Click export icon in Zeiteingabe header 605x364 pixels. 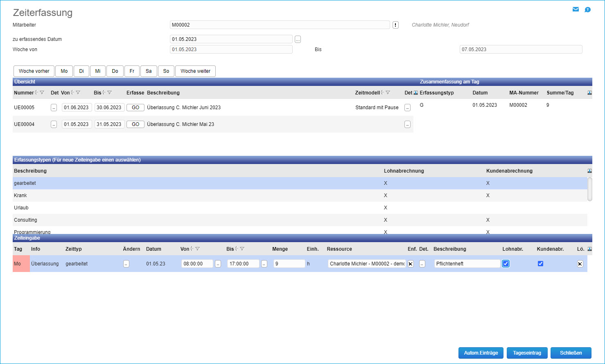pos(589,249)
